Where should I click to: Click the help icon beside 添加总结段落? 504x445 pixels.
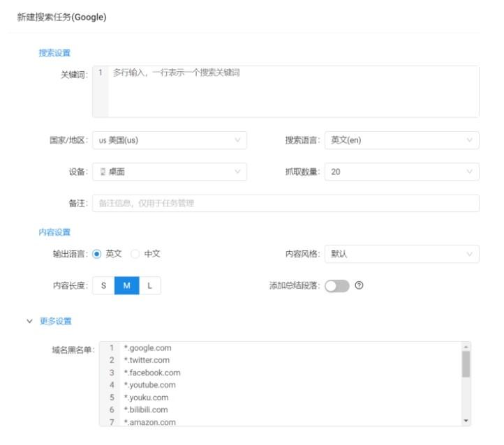tap(359, 285)
